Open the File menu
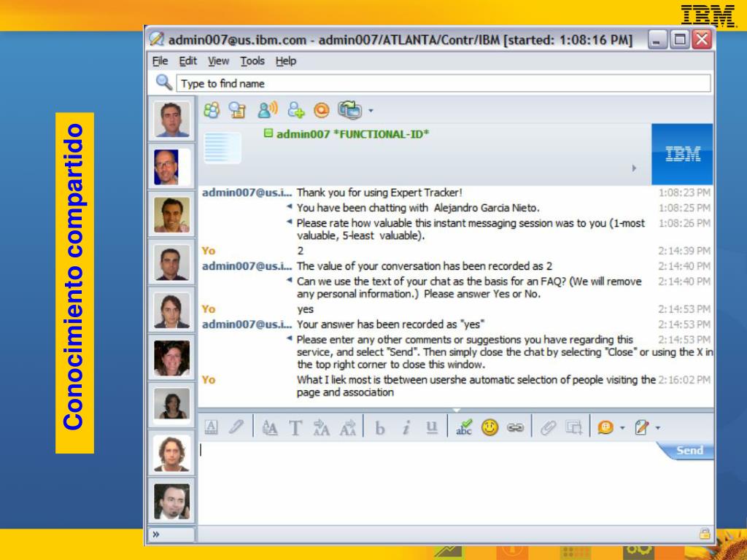The image size is (747, 560). click(160, 61)
